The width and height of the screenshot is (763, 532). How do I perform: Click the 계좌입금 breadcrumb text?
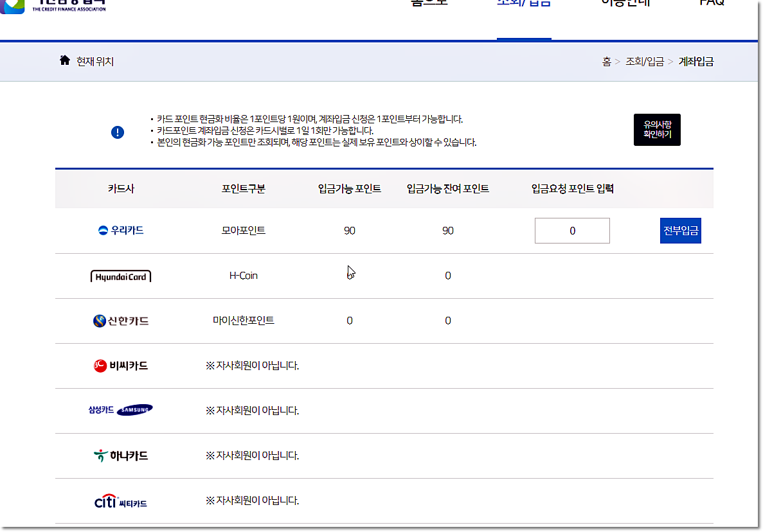pos(696,62)
